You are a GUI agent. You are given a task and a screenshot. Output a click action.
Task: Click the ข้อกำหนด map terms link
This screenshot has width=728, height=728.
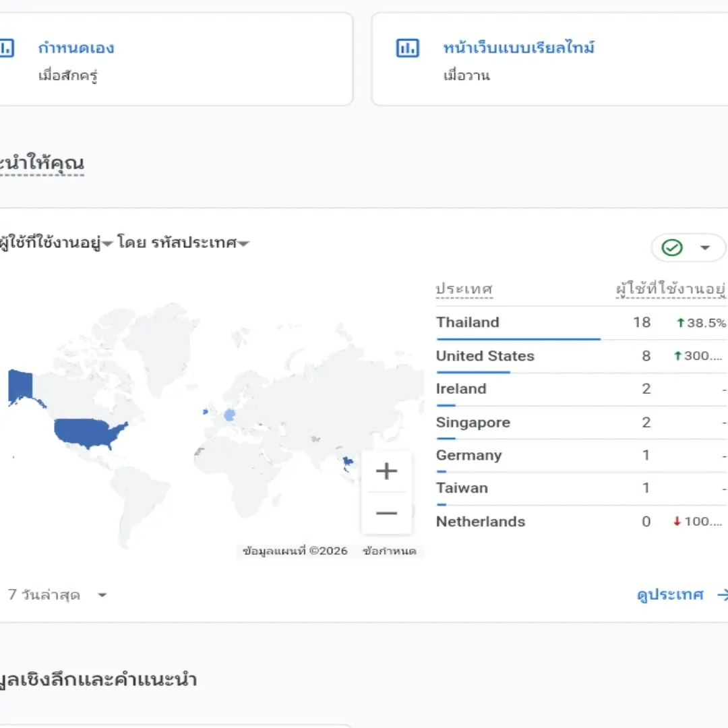(390, 551)
